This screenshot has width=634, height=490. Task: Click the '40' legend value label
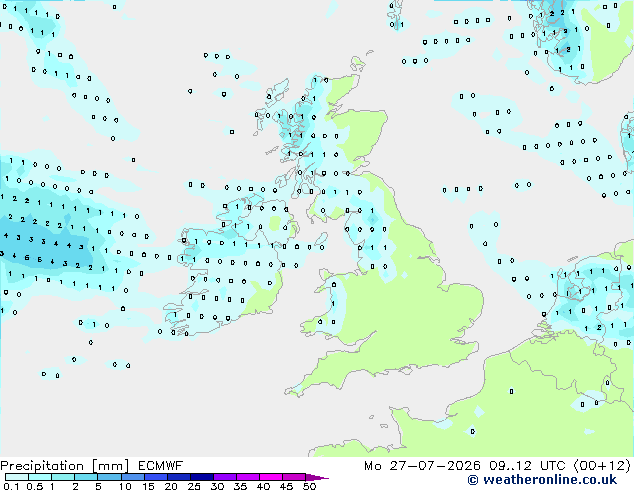(263, 486)
